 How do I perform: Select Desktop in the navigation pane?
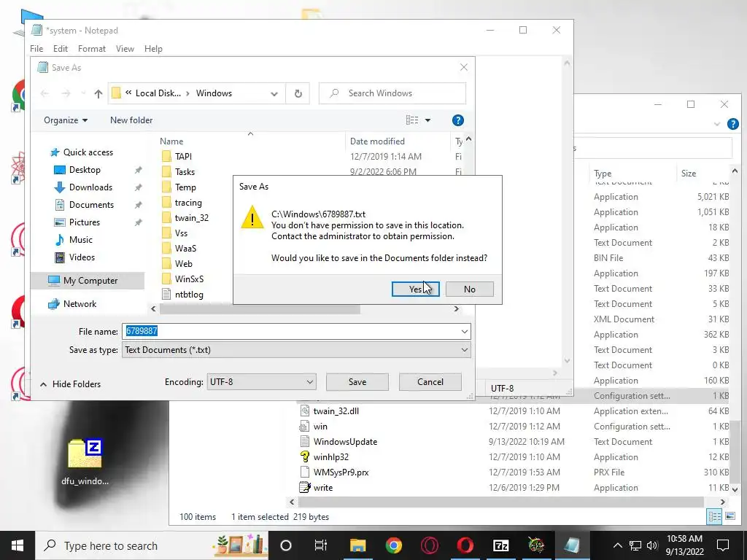(x=85, y=170)
